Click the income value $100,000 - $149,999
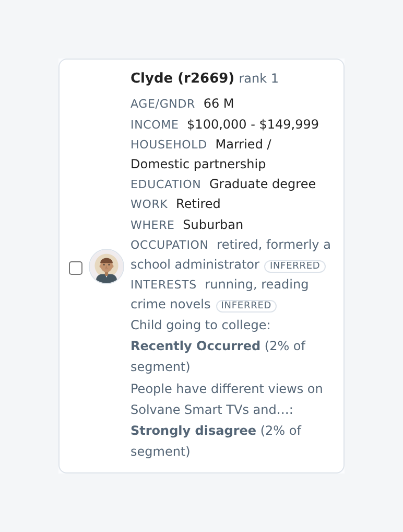403x532 pixels. pos(253,124)
